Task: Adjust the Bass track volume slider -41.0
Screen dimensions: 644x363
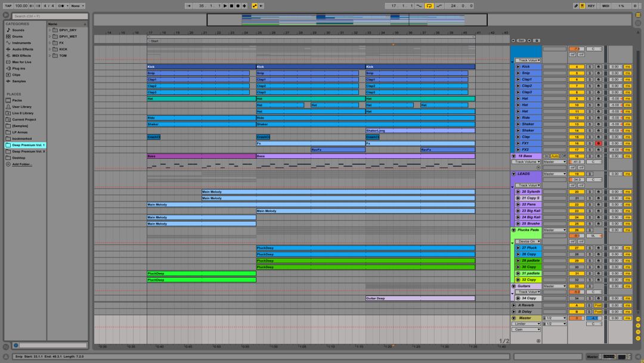Action: 576,162
